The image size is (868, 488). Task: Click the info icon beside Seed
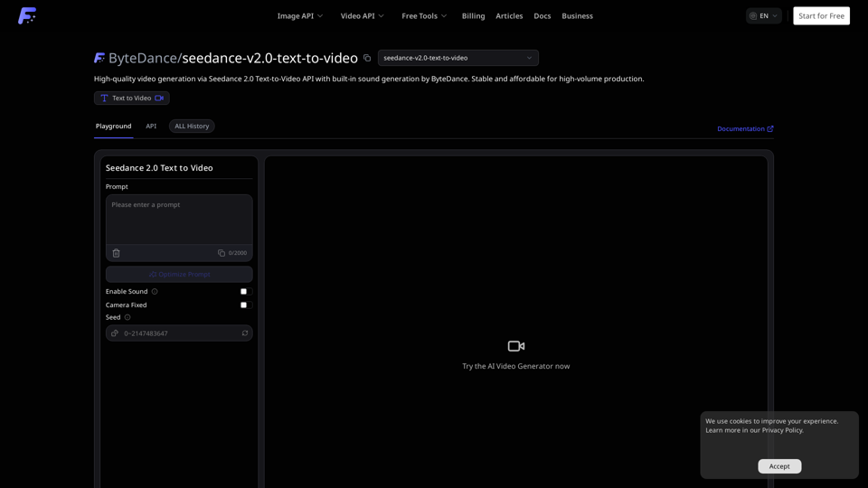127,317
